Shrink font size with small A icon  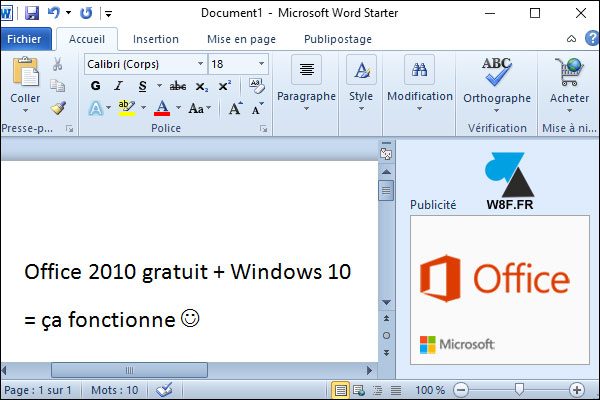(258, 109)
